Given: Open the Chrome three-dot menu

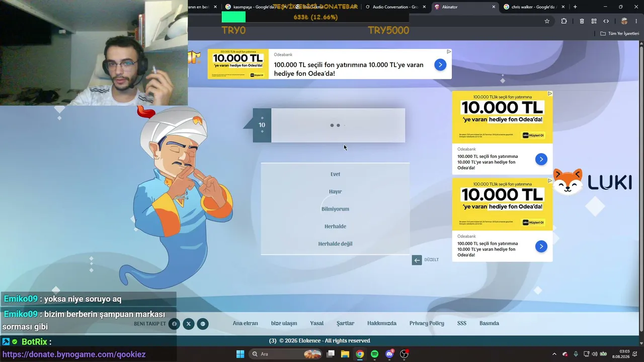Looking at the screenshot, I should coord(636,21).
